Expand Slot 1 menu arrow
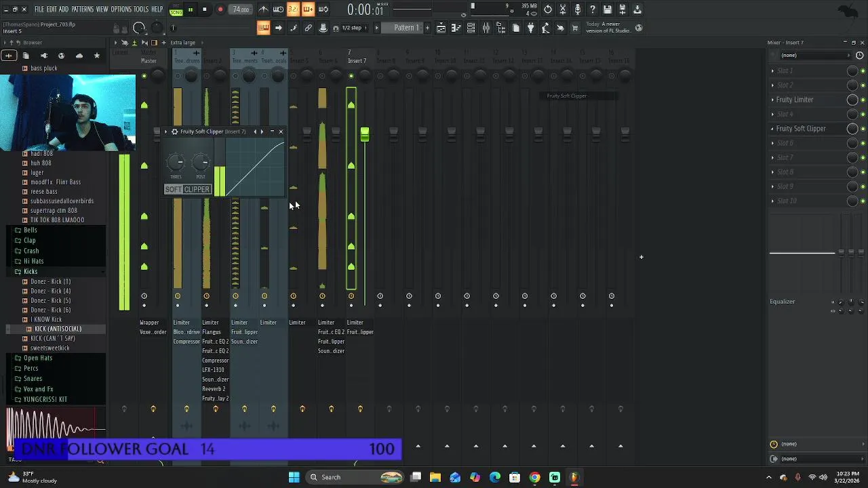The height and width of the screenshot is (488, 868). pos(772,70)
